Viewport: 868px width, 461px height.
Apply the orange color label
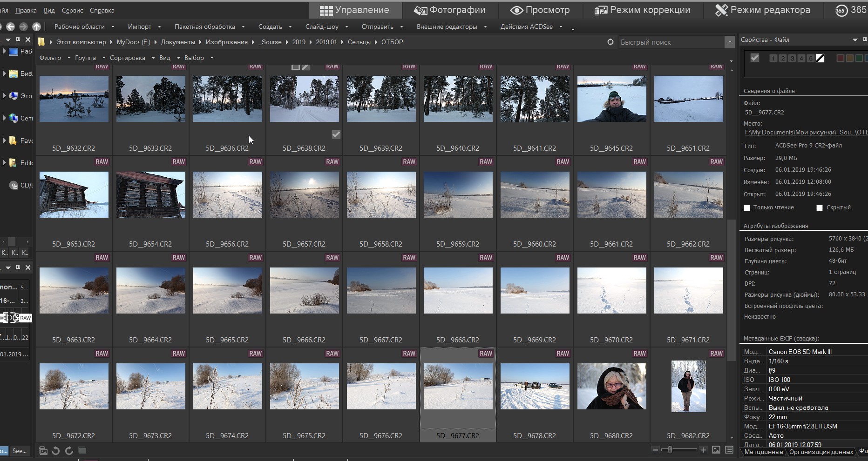[850, 58]
